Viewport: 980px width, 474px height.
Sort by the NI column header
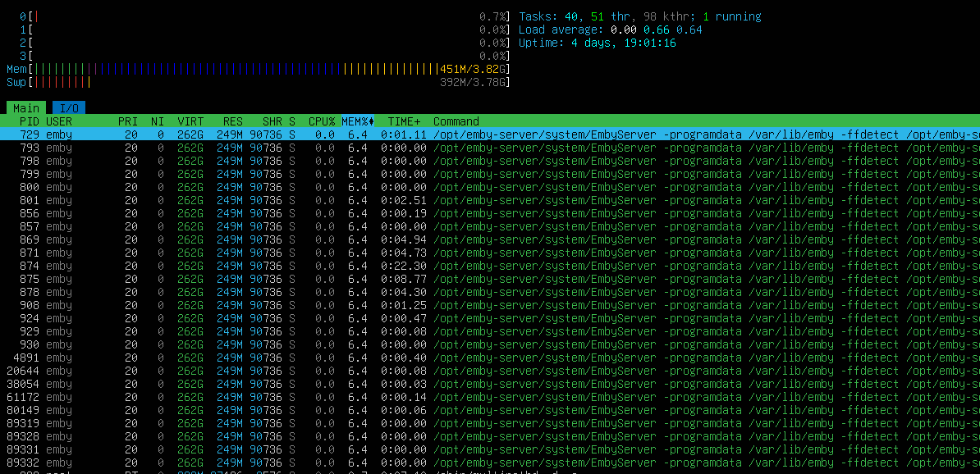pyautogui.click(x=157, y=121)
